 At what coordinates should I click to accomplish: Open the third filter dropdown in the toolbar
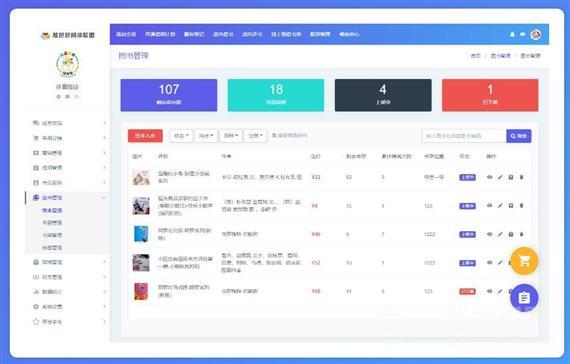pyautogui.click(x=231, y=136)
